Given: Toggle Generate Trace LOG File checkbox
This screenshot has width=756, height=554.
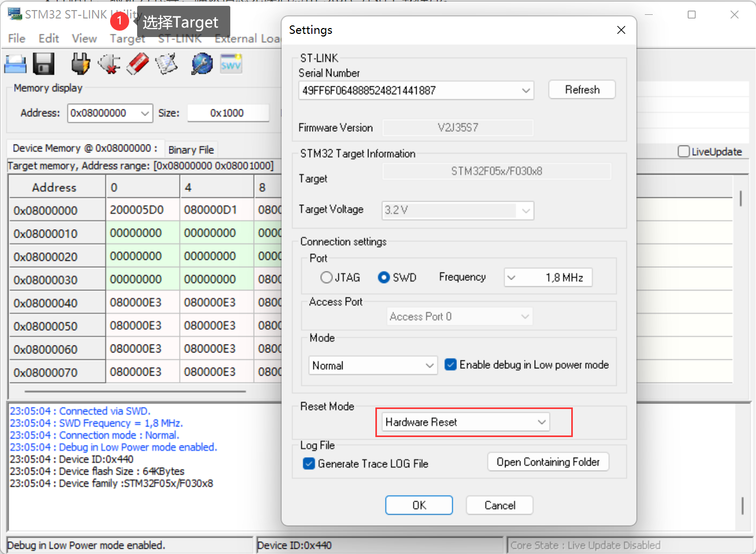Looking at the screenshot, I should (x=309, y=464).
